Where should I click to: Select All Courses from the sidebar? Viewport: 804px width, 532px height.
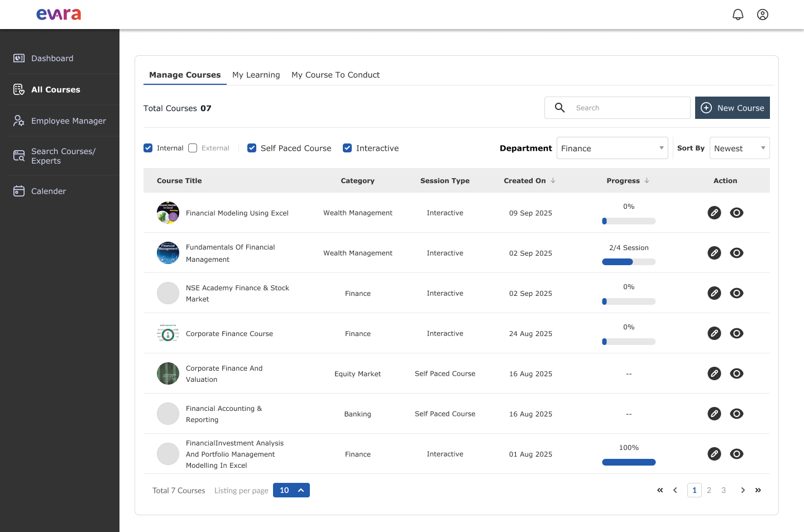pos(56,89)
